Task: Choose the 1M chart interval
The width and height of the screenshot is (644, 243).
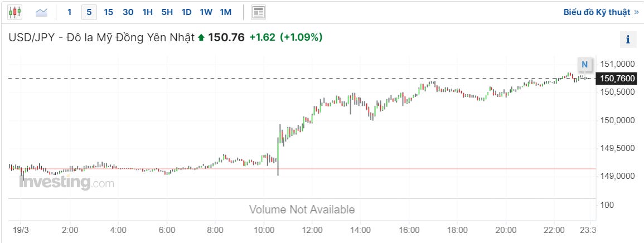Action: [225, 12]
